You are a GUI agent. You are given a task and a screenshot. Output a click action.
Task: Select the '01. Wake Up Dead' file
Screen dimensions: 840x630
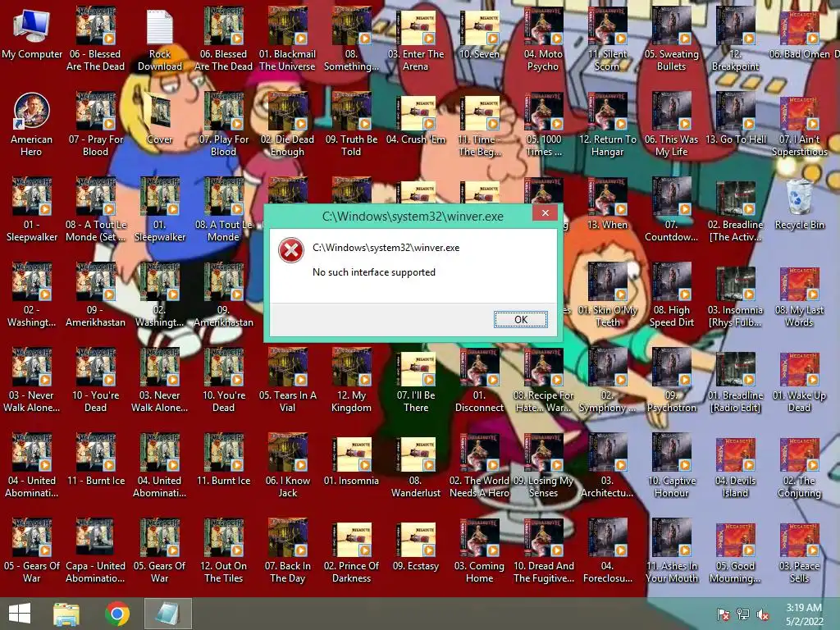point(799,381)
